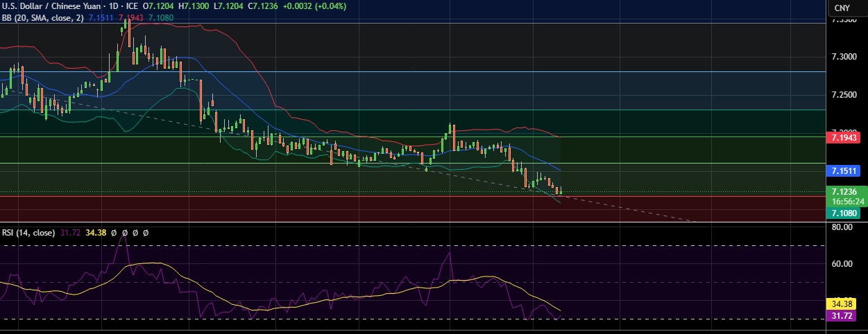Select the RSI (14, close) indicator legend
The height and width of the screenshot is (334, 868).
point(27,233)
